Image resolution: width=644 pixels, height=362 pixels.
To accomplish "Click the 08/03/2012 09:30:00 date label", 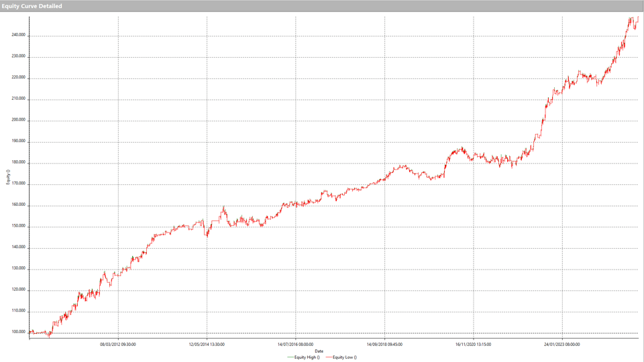I will [118, 344].
